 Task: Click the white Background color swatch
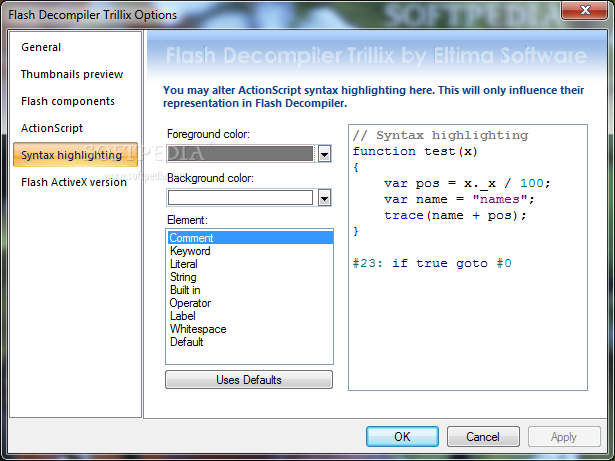click(240, 198)
